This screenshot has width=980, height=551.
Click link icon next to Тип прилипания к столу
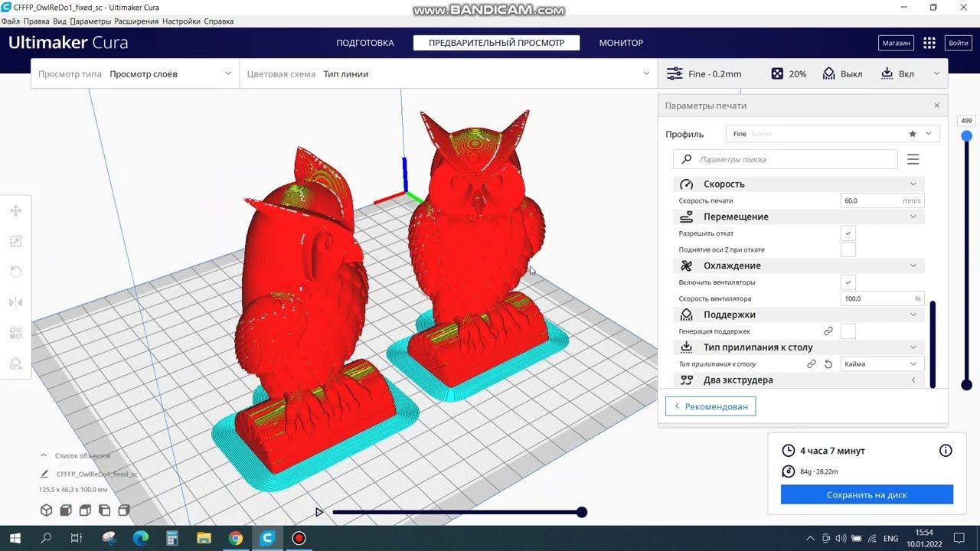tap(812, 364)
